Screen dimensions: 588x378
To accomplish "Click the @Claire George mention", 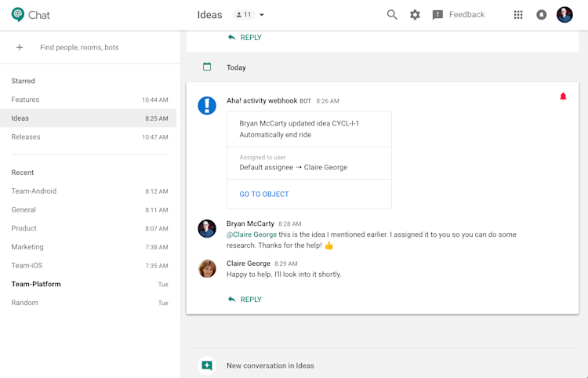I will (252, 234).
